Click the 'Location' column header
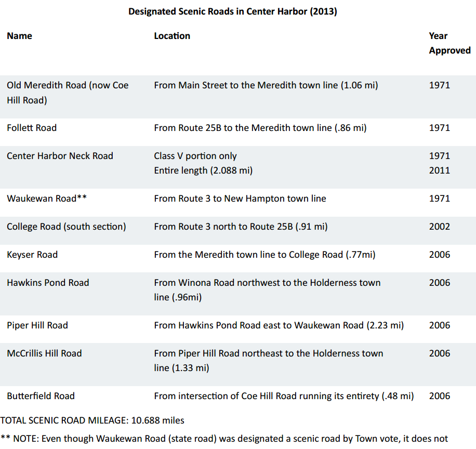 tap(172, 36)
